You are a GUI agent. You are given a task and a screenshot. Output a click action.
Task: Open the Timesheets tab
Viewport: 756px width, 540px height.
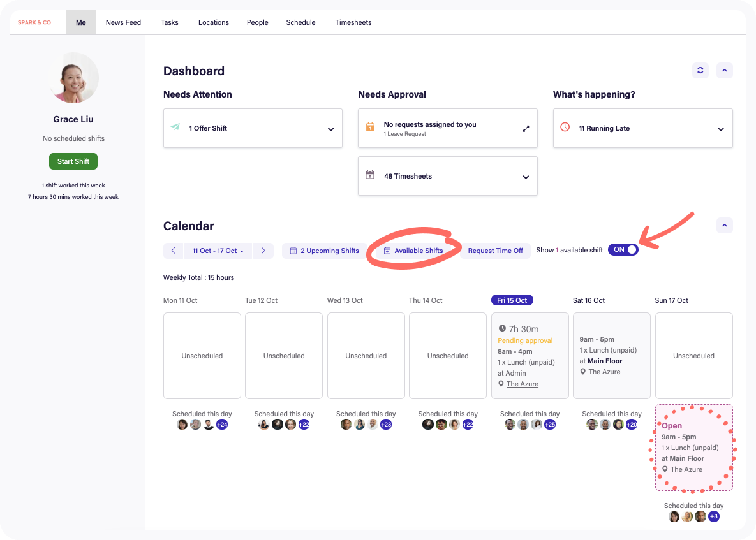point(353,22)
